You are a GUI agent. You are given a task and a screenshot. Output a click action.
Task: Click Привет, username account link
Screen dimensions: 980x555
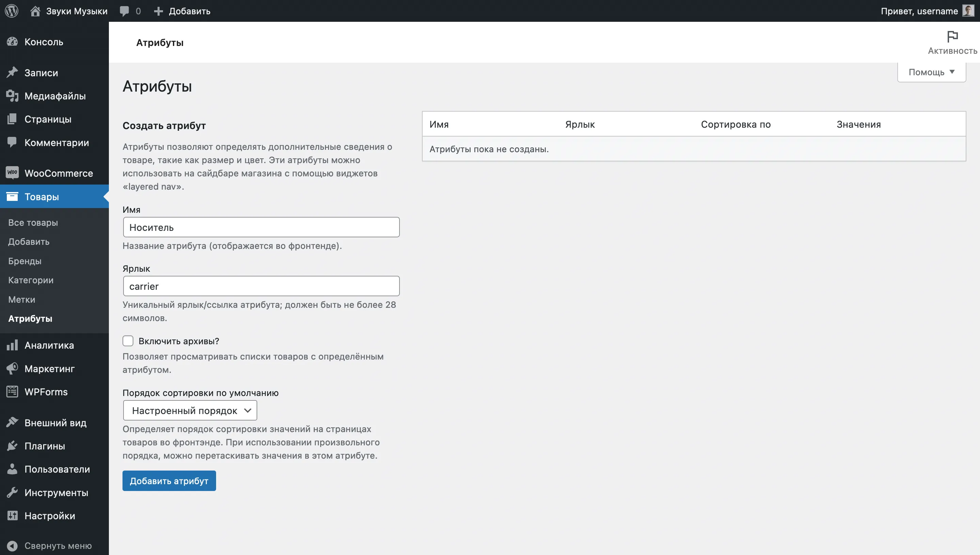click(x=919, y=11)
